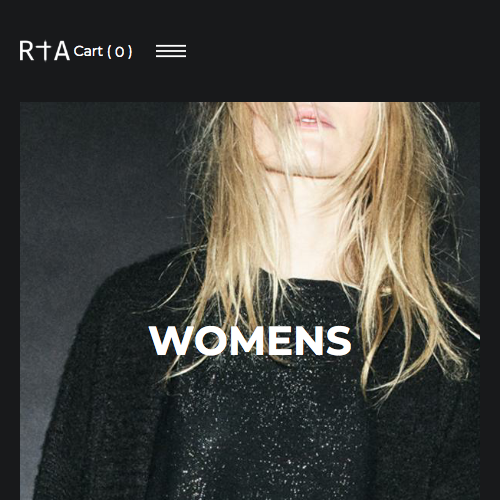
Task: Expand the three-line site menu
Action: [x=171, y=51]
